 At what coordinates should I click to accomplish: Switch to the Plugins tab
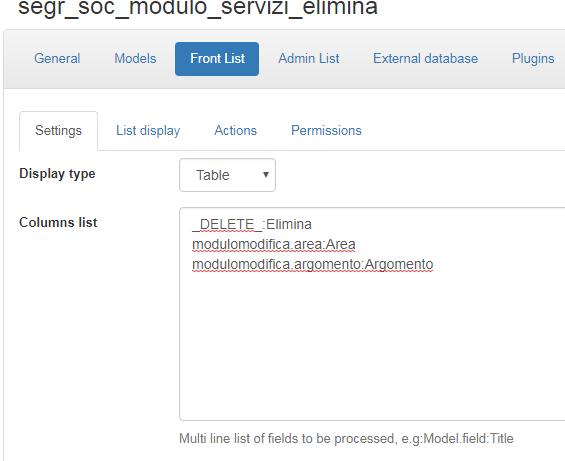[533, 58]
